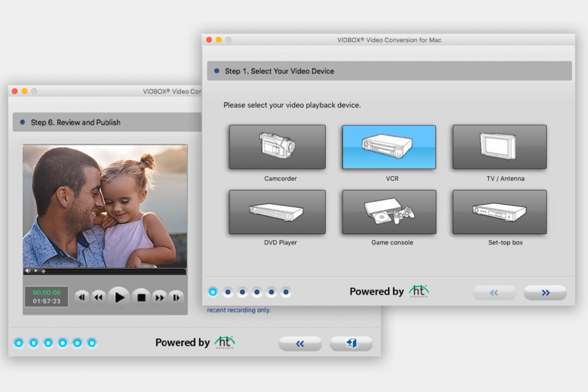Go back in the Step 1 window
Screen dimensions: 588x392
pyautogui.click(x=494, y=293)
